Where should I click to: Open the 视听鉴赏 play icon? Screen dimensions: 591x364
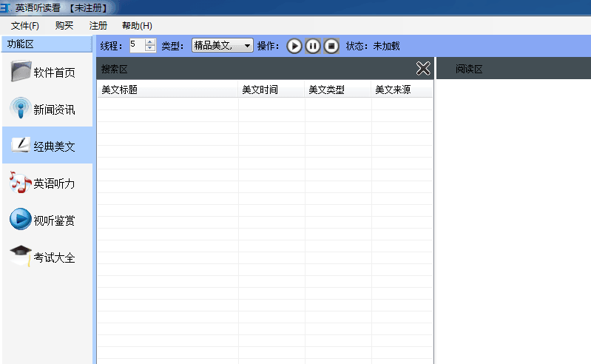[x=21, y=220]
